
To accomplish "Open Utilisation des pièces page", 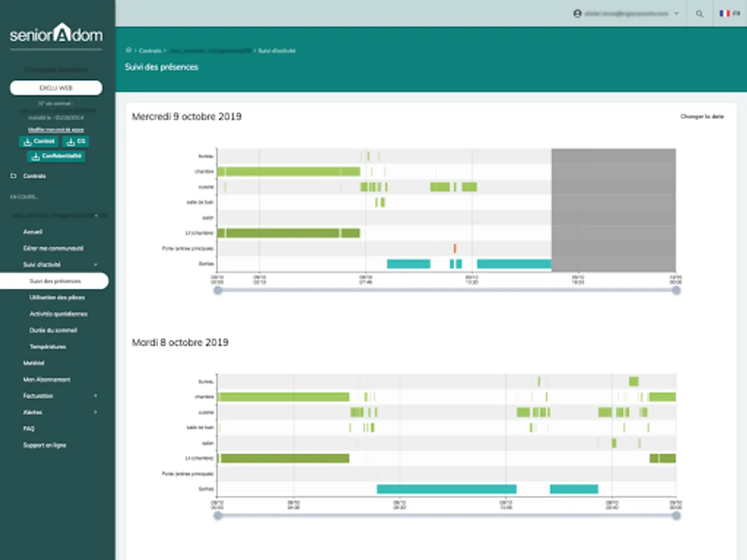I will click(x=57, y=298).
